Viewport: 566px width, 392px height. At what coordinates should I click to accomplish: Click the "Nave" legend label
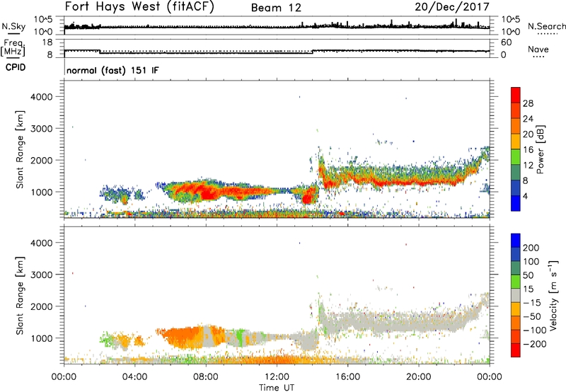pyautogui.click(x=538, y=49)
